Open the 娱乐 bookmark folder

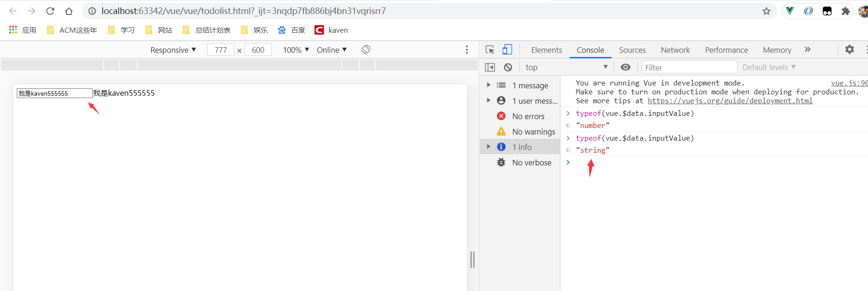(x=254, y=30)
